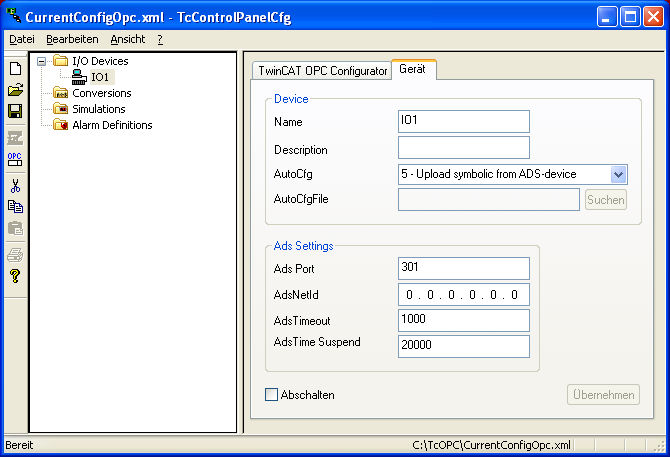This screenshot has height=457, width=670.
Task: Click the Print toolbar icon
Action: pos(15,255)
